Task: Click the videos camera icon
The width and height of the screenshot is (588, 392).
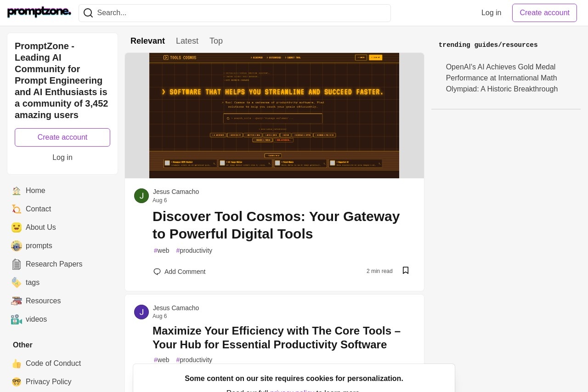Action: point(17,319)
